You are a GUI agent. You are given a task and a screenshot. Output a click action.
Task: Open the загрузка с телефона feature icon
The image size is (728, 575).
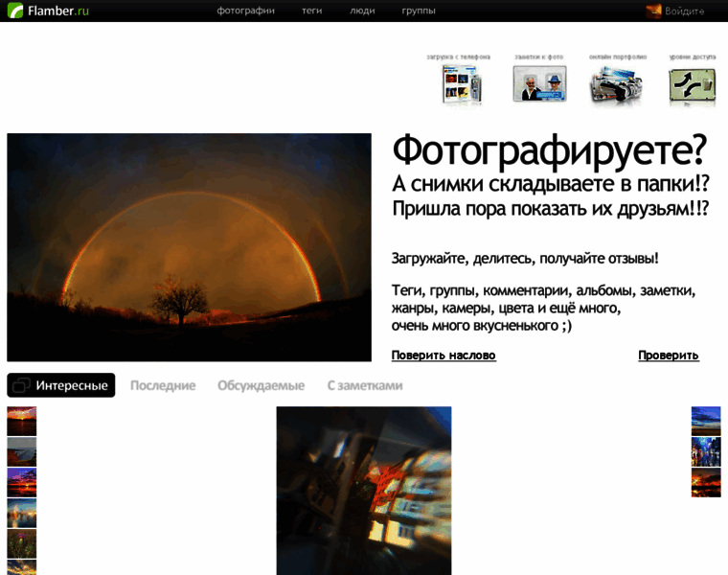(461, 85)
